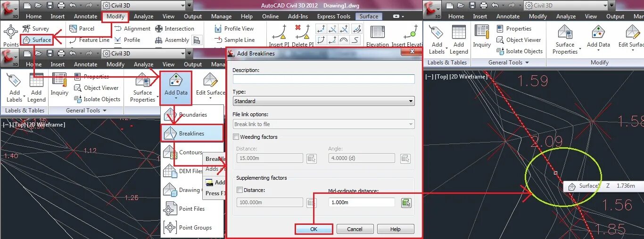Select the Parcel tool in Drawing1.dwg window
644x239 pixels.
(82, 29)
